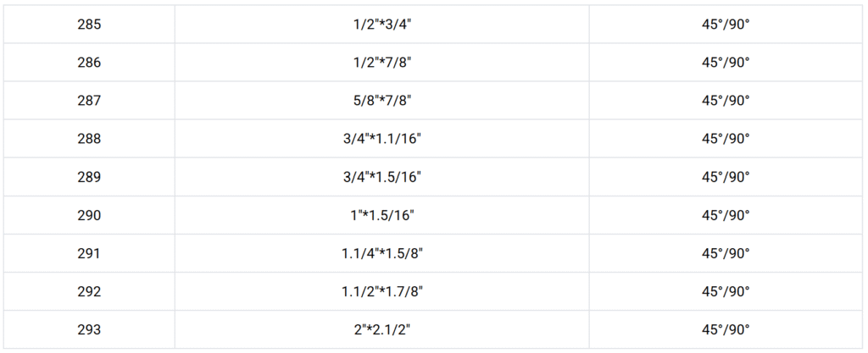868x353 pixels.
Task: Click the 1/2"*7/8" size cell
Action: (382, 63)
